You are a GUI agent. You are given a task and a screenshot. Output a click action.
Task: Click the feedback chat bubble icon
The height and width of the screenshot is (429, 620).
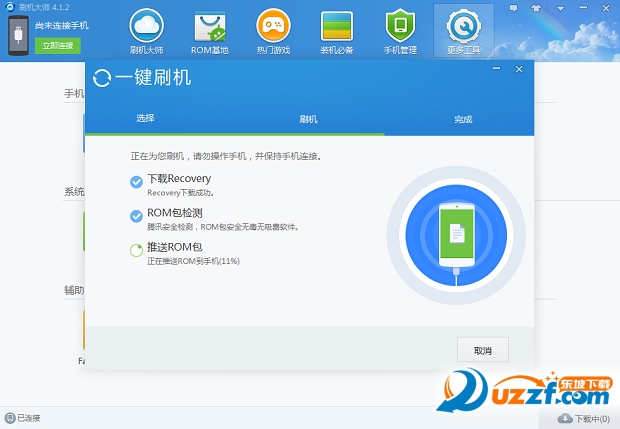[513, 8]
